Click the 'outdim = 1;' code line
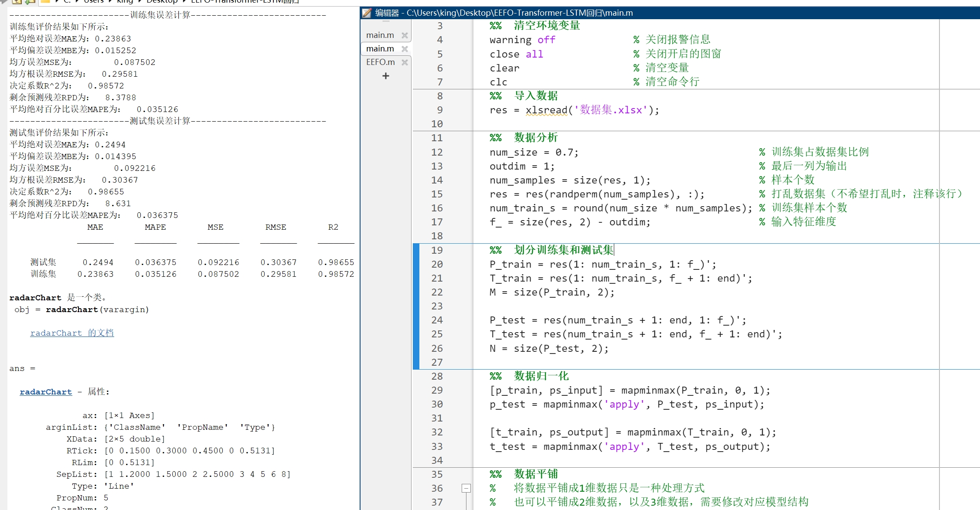The width and height of the screenshot is (980, 510). (x=522, y=166)
